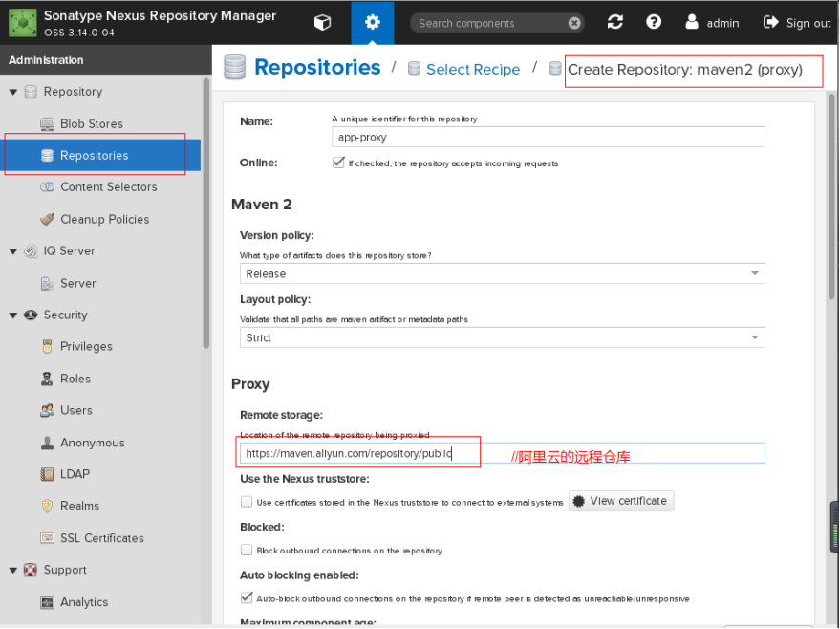This screenshot has height=629, width=840.
Task: Collapse the Security tree section
Action: pos(13,315)
